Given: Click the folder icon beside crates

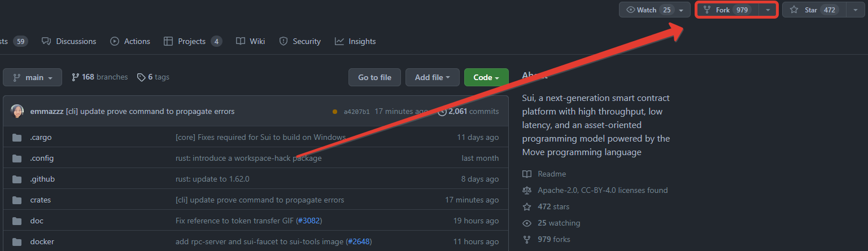Looking at the screenshot, I should tap(17, 200).
